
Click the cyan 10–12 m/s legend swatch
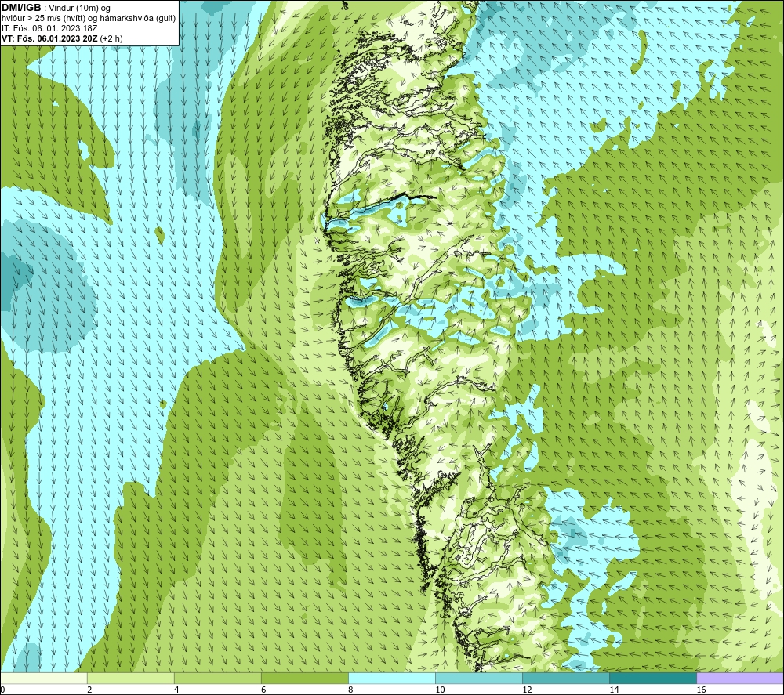pyautogui.click(x=479, y=678)
